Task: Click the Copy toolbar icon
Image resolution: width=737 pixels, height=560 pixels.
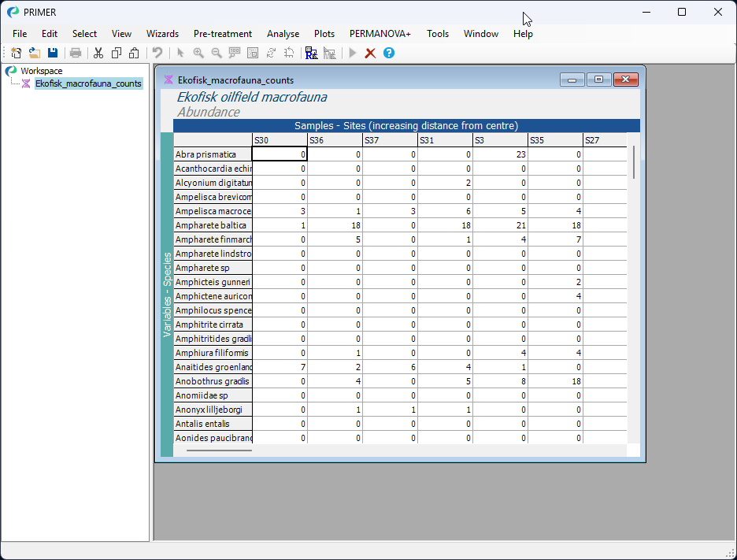Action: pyautogui.click(x=117, y=53)
